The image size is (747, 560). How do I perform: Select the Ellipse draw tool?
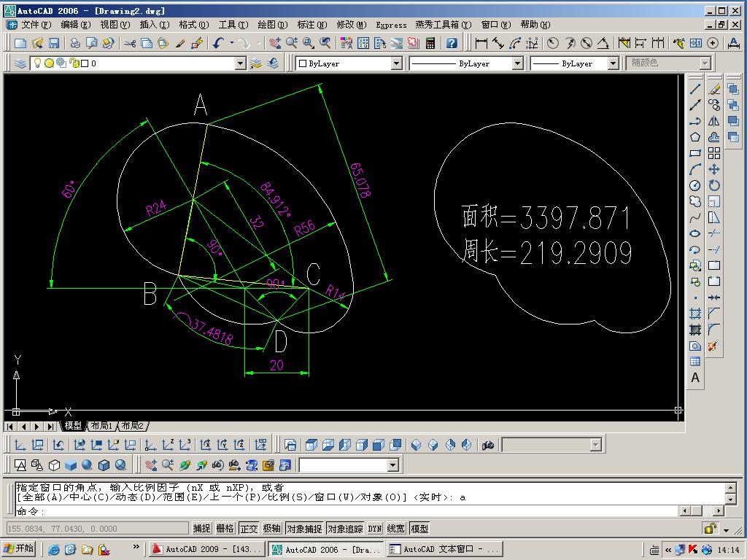click(x=695, y=233)
